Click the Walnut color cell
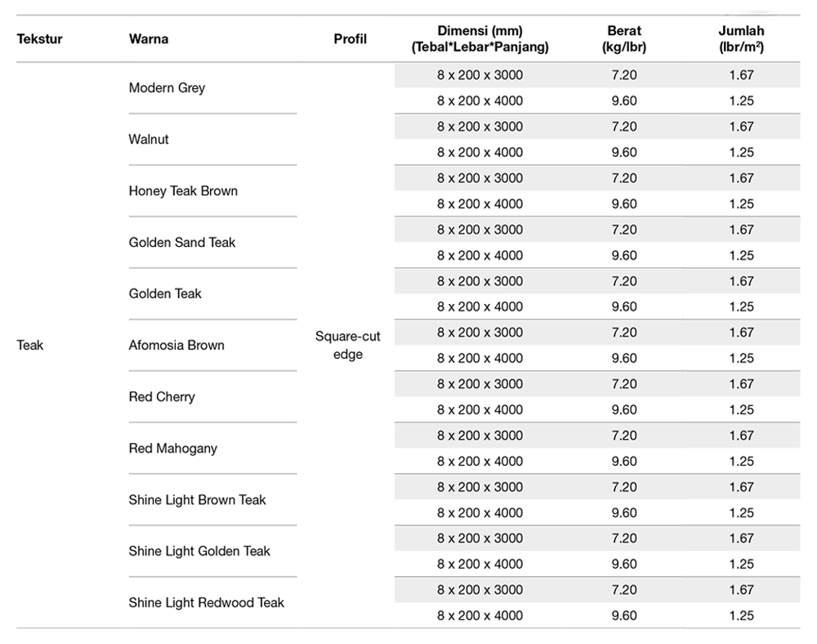This screenshot has width=817, height=644. click(149, 139)
